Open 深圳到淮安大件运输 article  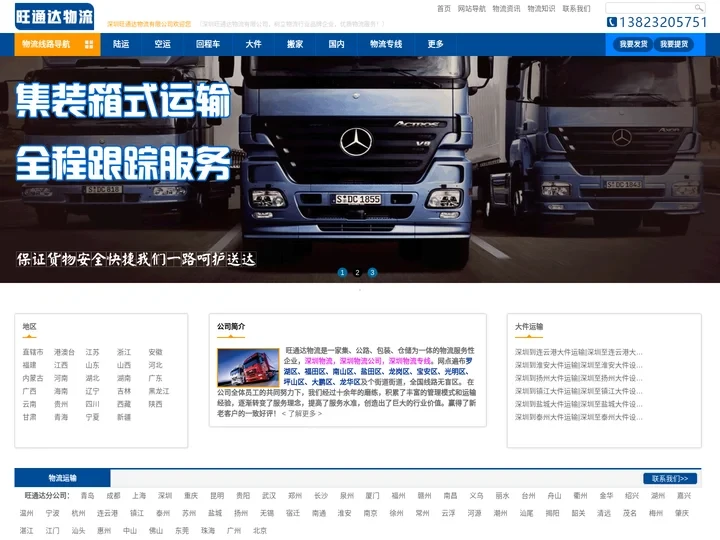point(579,365)
